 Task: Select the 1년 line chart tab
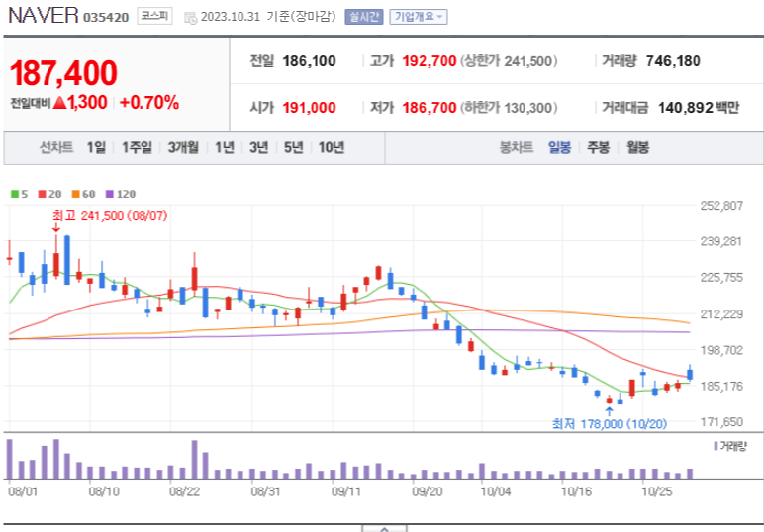point(225,147)
